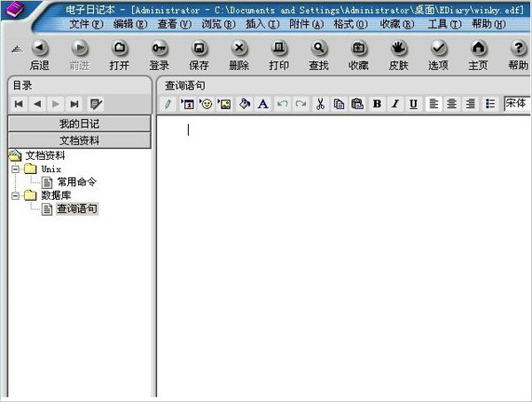Cut with the scissors icon
The height and width of the screenshot is (402, 532).
tap(320, 104)
